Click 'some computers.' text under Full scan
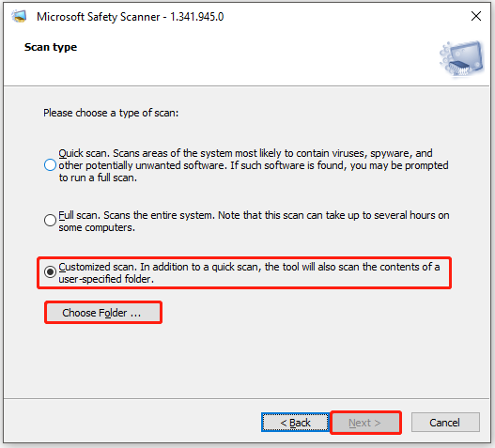 coord(97,227)
